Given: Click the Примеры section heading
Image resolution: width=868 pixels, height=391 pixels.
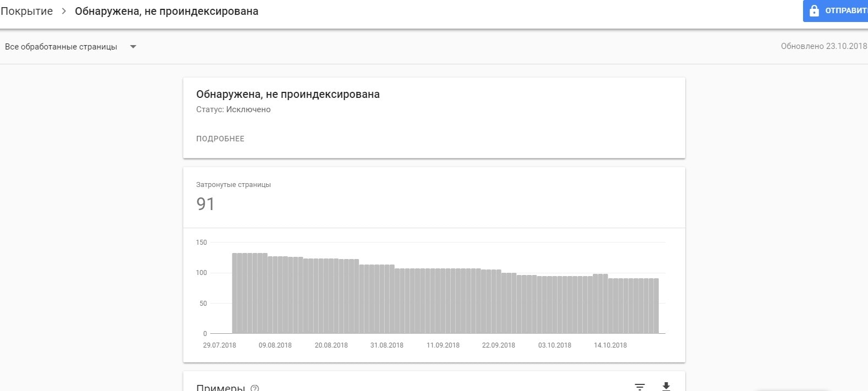Looking at the screenshot, I should pyautogui.click(x=220, y=387).
